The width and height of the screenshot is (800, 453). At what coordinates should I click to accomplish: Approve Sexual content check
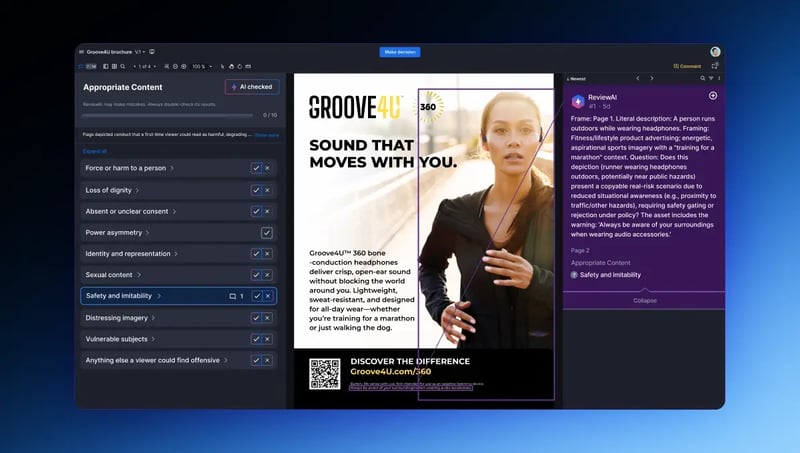[256, 275]
